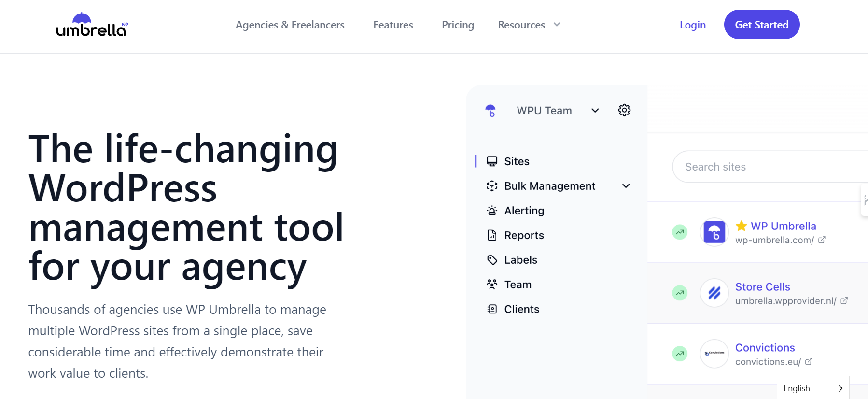Click the Labels tag icon
Viewport: 868px width, 399px height.
[492, 260]
